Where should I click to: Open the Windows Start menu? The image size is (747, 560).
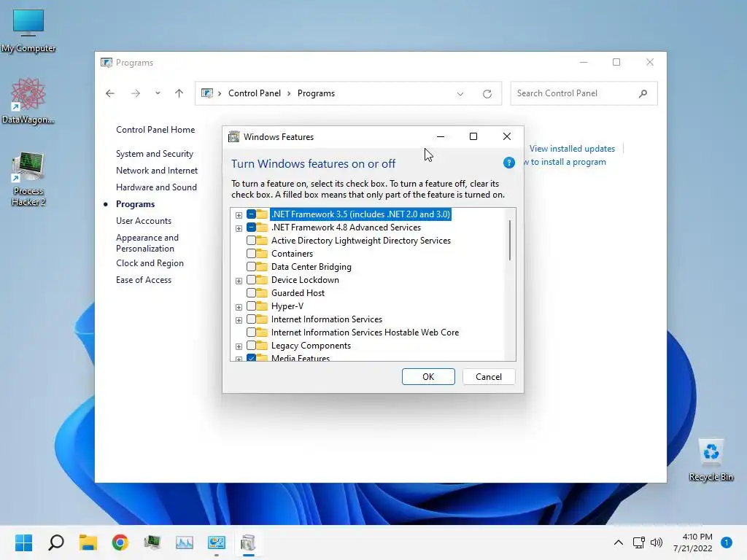[x=23, y=542]
